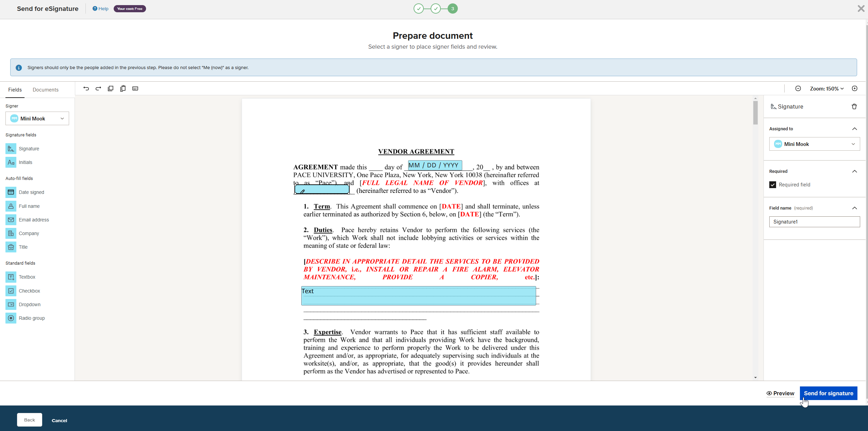Collapse the Assigned to section

tap(854, 129)
